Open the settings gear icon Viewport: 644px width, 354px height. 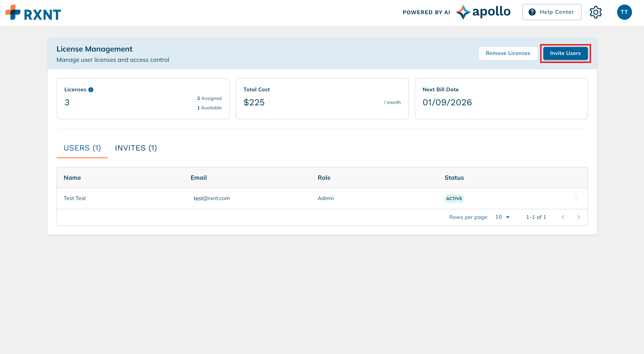pyautogui.click(x=596, y=12)
